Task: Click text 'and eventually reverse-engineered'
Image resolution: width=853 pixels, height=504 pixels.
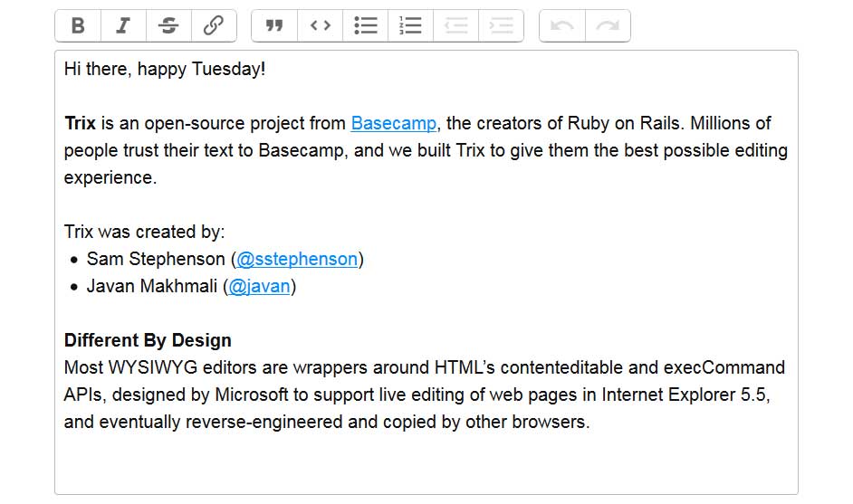Action: [204, 422]
